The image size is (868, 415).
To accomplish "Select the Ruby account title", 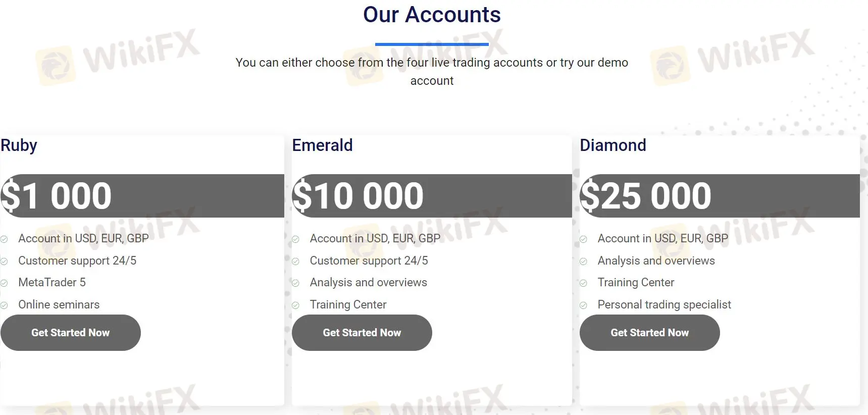I will [x=19, y=145].
